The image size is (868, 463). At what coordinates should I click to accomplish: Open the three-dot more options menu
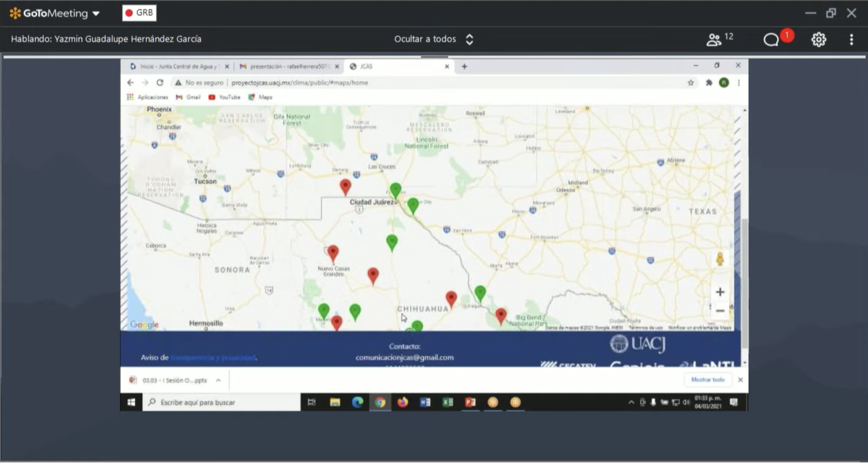pyautogui.click(x=851, y=40)
